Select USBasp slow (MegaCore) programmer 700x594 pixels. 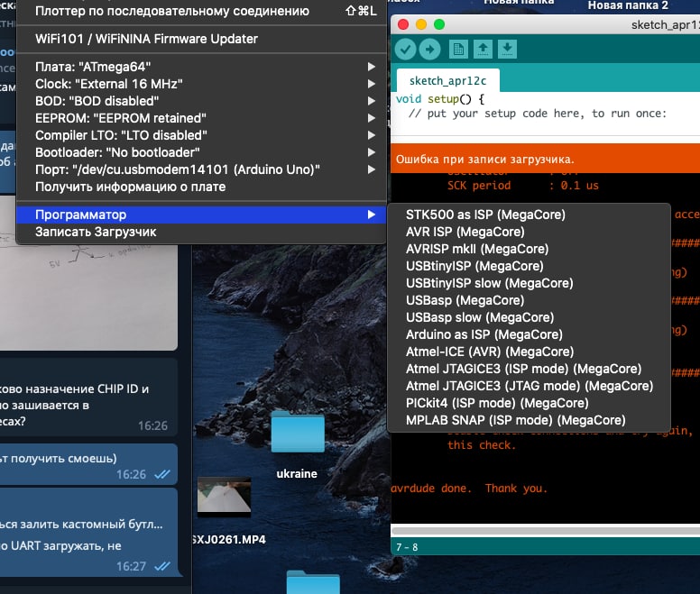click(530, 317)
